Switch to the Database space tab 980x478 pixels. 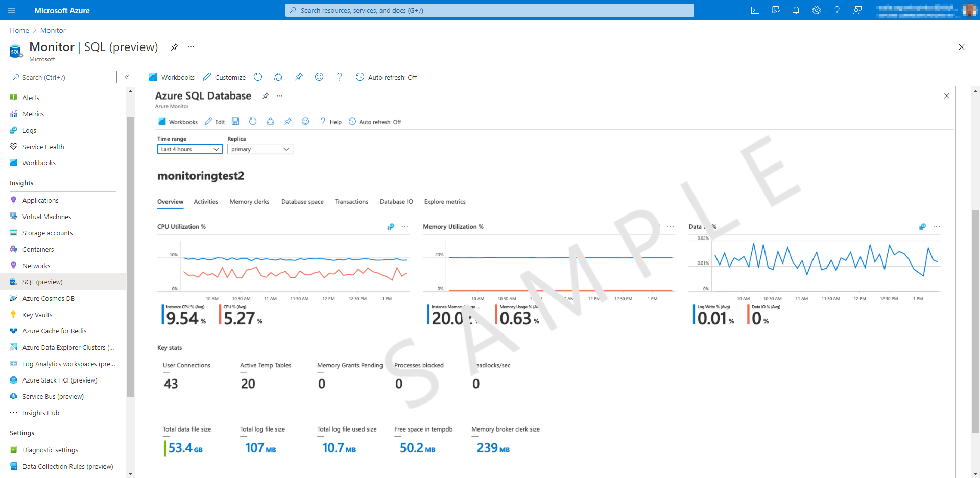click(x=302, y=202)
